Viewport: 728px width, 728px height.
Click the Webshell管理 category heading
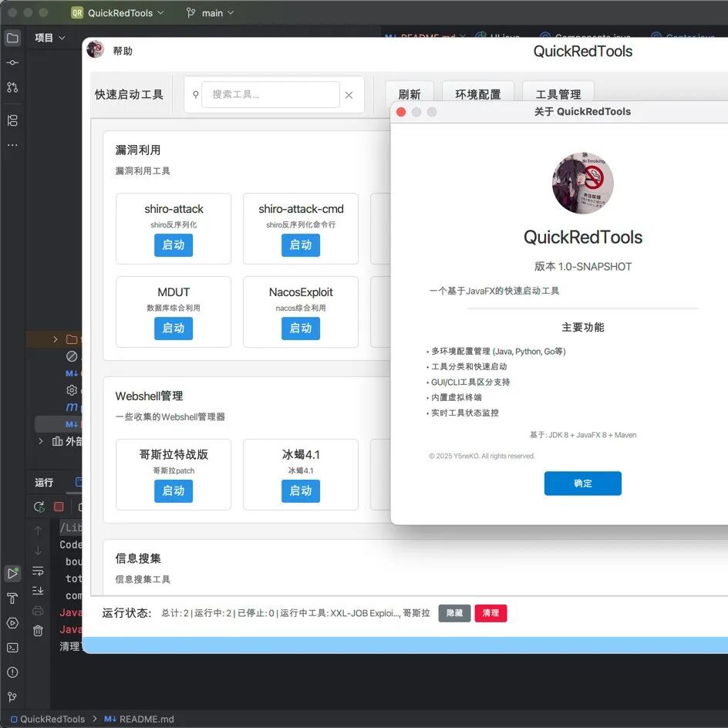pos(149,396)
